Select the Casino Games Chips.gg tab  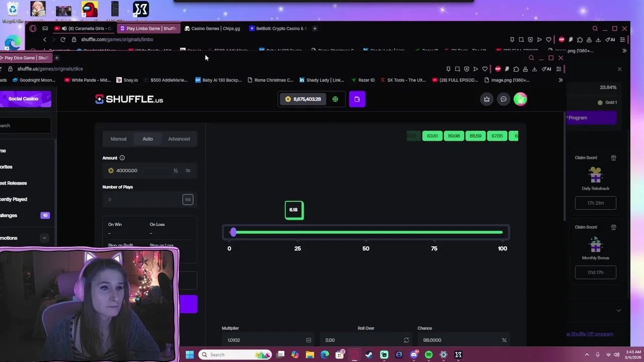click(x=213, y=29)
